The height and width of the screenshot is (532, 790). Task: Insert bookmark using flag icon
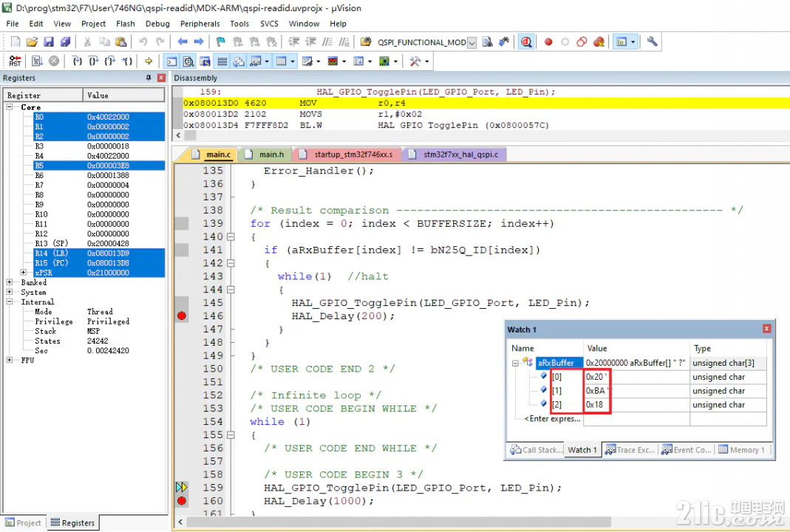pos(221,42)
